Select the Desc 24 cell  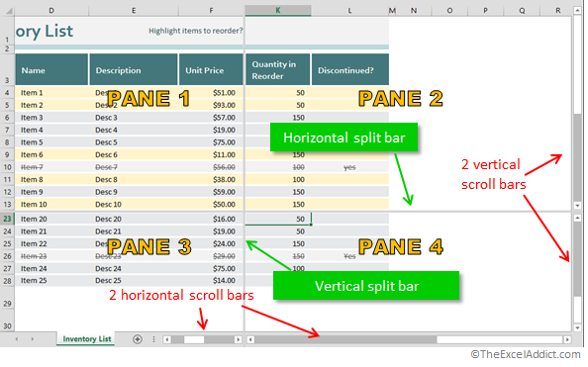click(x=134, y=268)
